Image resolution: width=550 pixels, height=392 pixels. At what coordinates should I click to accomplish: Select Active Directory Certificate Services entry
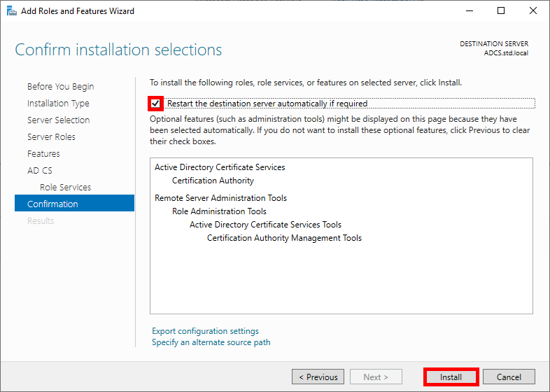pyautogui.click(x=220, y=167)
